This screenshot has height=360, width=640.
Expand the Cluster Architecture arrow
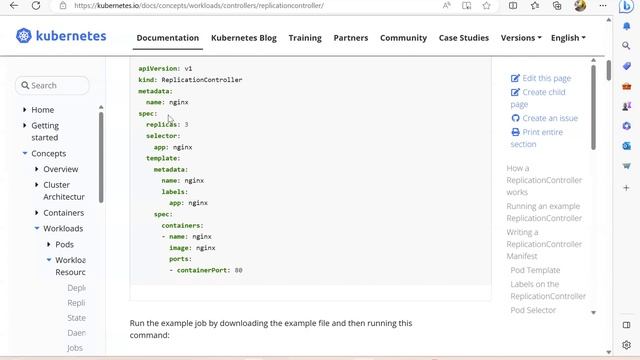[37, 185]
